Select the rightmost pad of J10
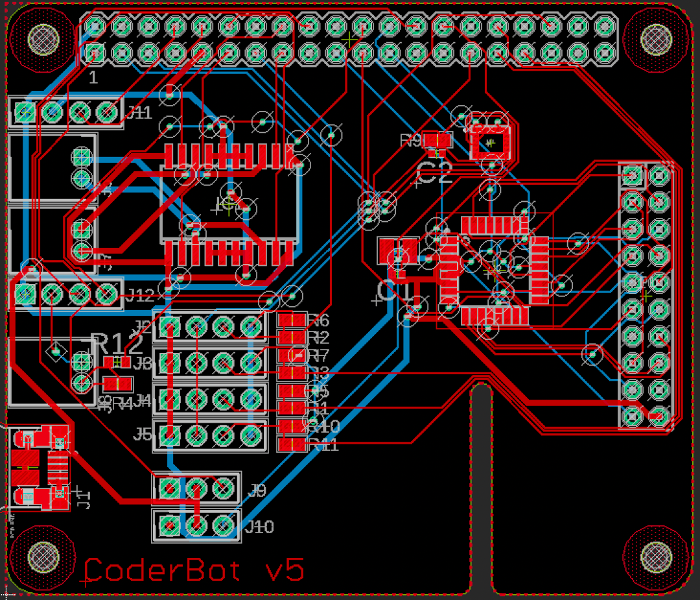 click(224, 526)
